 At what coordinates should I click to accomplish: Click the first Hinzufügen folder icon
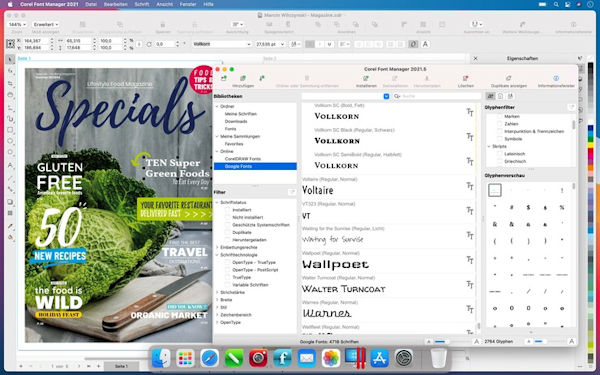224,78
